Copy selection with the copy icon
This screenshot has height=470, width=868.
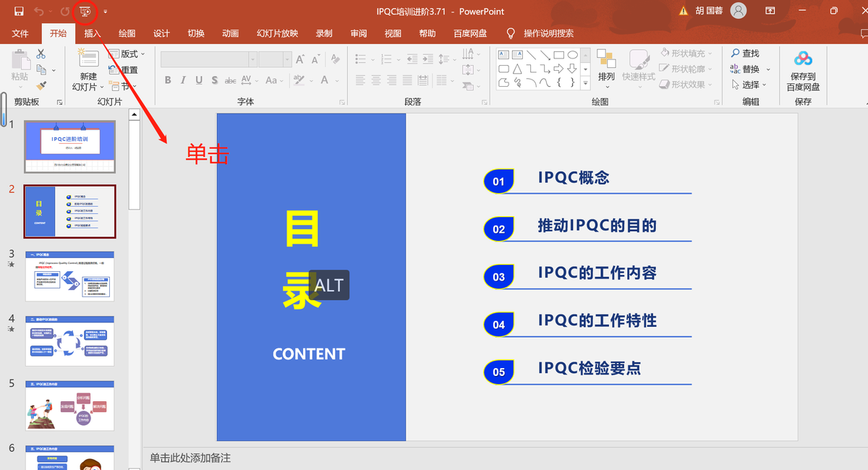[x=41, y=69]
